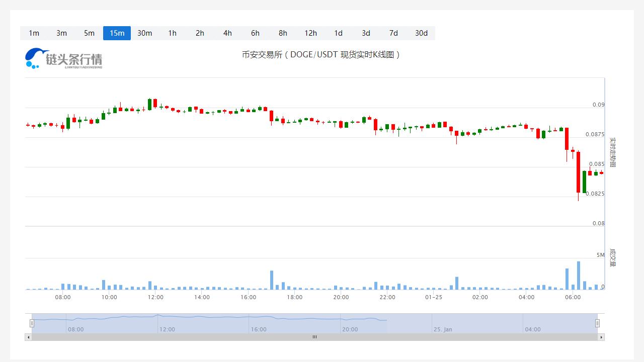Click the volume spike bar at 17:00
The height and width of the screenshot is (362, 644).
[x=272, y=280]
